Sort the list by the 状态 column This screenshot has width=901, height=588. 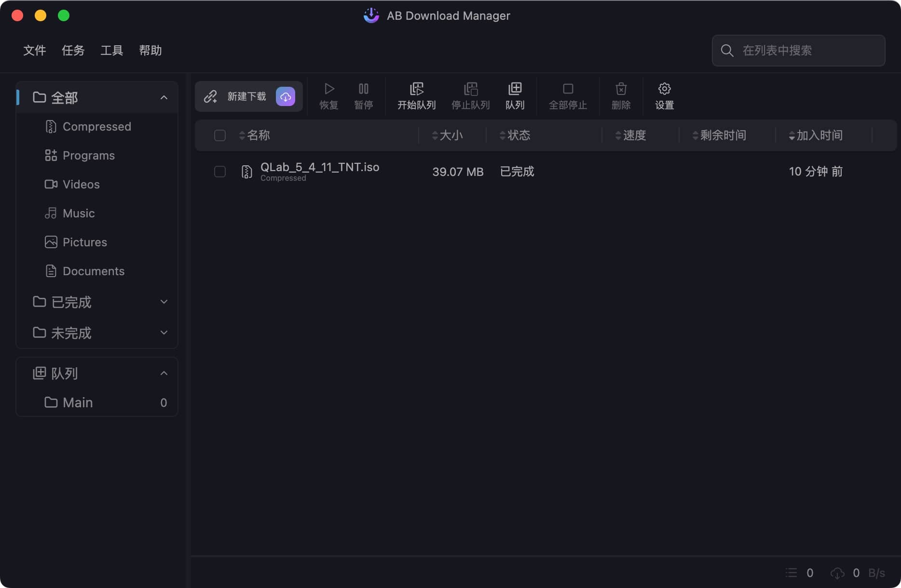coord(515,135)
